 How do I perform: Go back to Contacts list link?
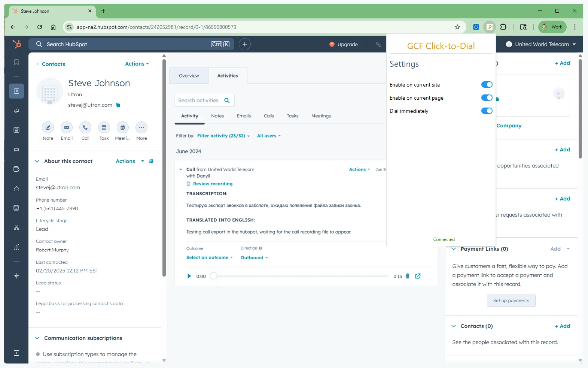click(51, 64)
